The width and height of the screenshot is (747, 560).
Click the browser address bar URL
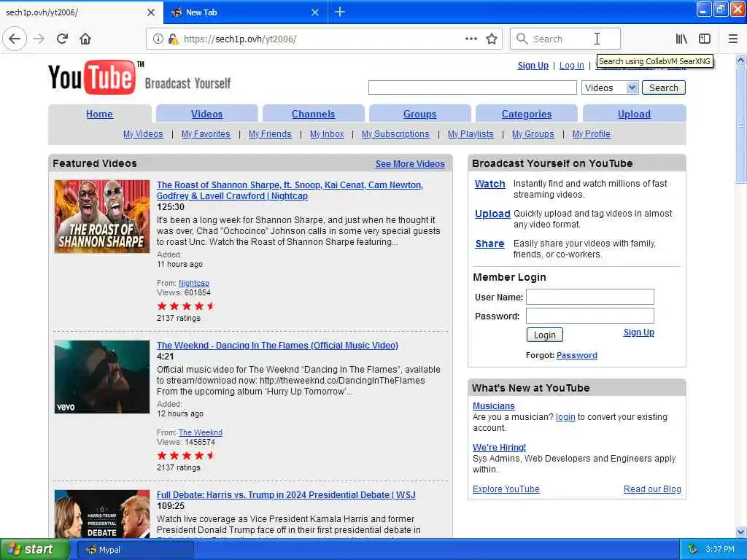point(240,39)
